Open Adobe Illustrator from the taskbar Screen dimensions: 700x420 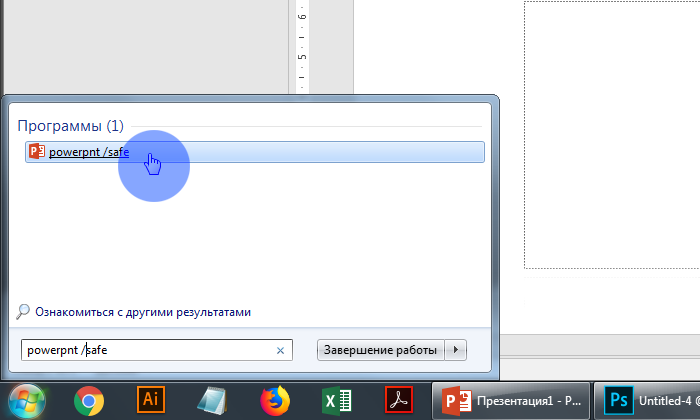(x=151, y=400)
